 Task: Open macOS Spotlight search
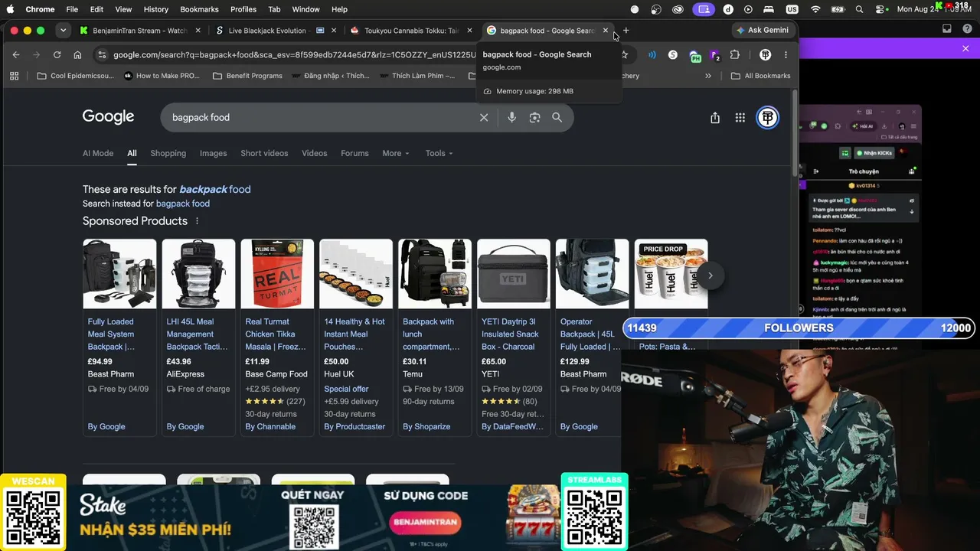click(x=859, y=9)
